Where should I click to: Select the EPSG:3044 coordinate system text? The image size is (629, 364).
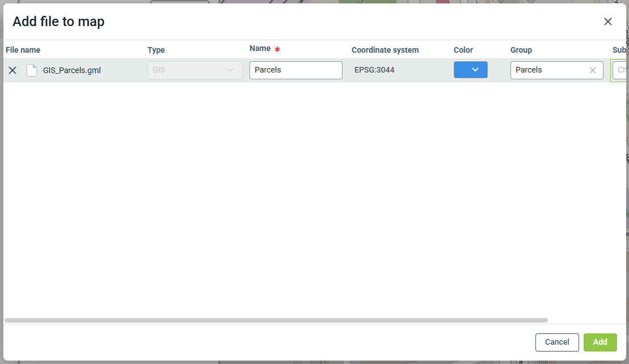tap(374, 70)
